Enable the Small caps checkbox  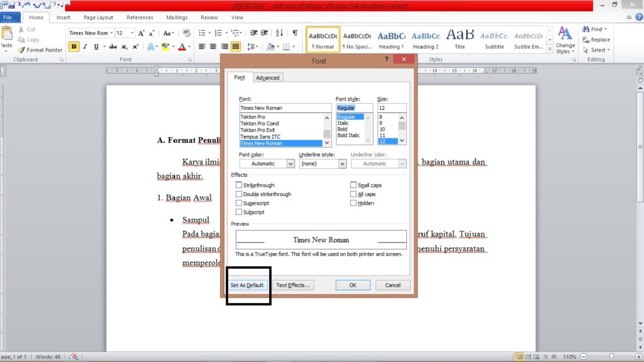(x=353, y=185)
